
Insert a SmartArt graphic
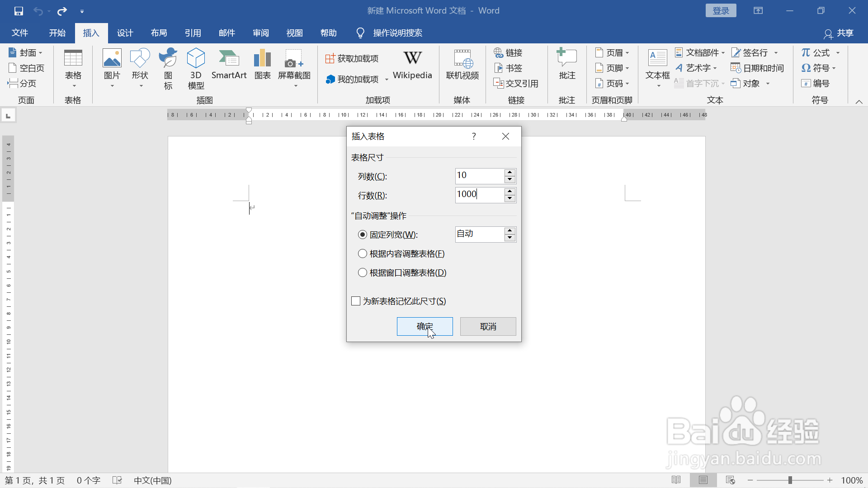point(229,67)
